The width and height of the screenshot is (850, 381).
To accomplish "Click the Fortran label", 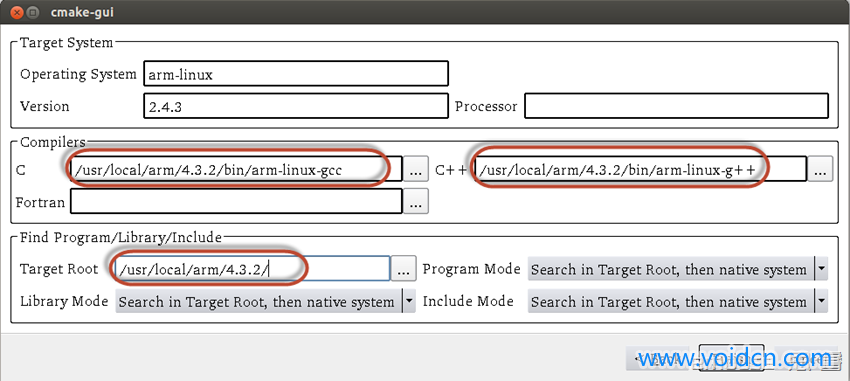I will click(40, 202).
